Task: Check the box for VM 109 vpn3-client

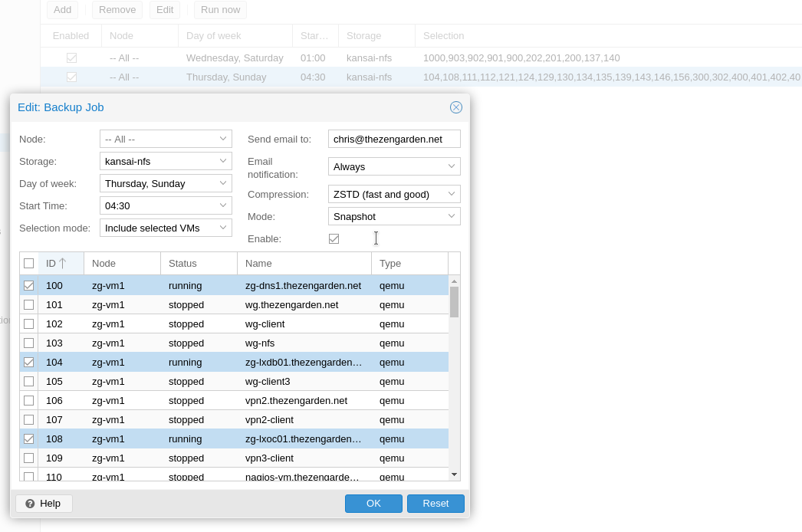Action: click(28, 458)
